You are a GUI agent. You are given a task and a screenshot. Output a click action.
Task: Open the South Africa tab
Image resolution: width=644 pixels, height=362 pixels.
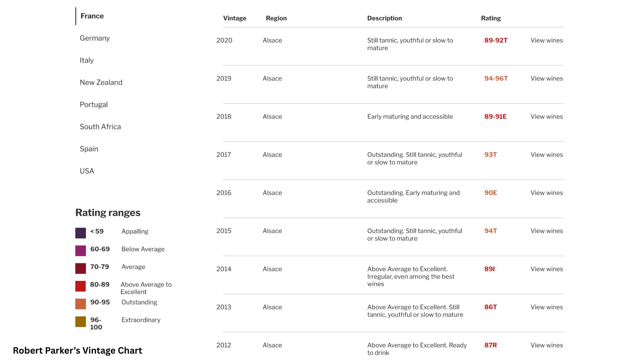click(x=100, y=127)
